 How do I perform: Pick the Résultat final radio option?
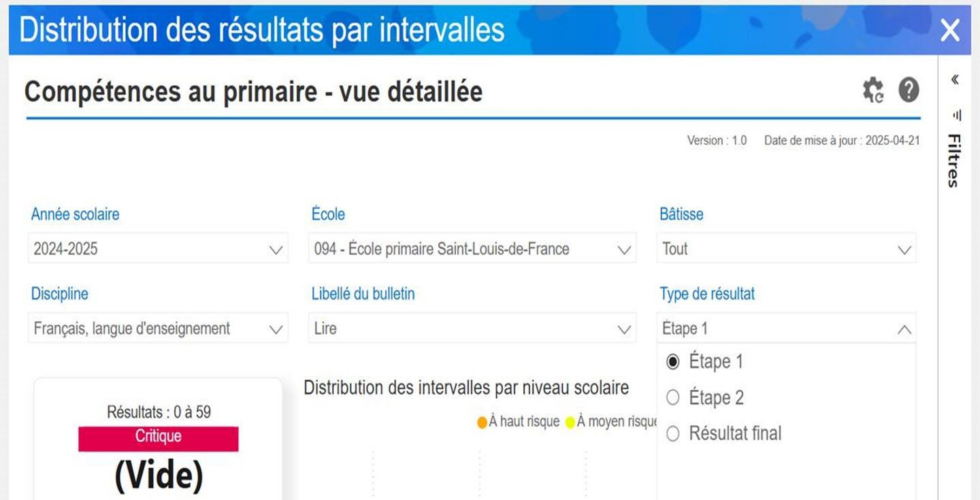point(673,433)
